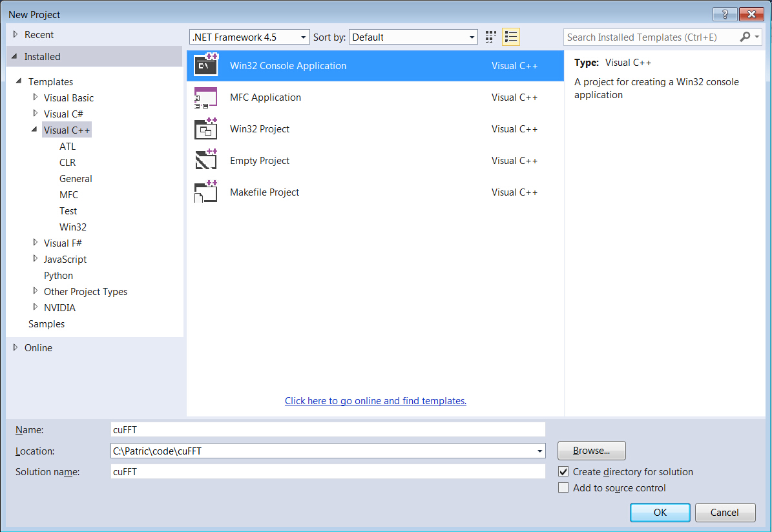Viewport: 772px width, 532px height.
Task: Select Win32 template category
Action: click(x=73, y=227)
